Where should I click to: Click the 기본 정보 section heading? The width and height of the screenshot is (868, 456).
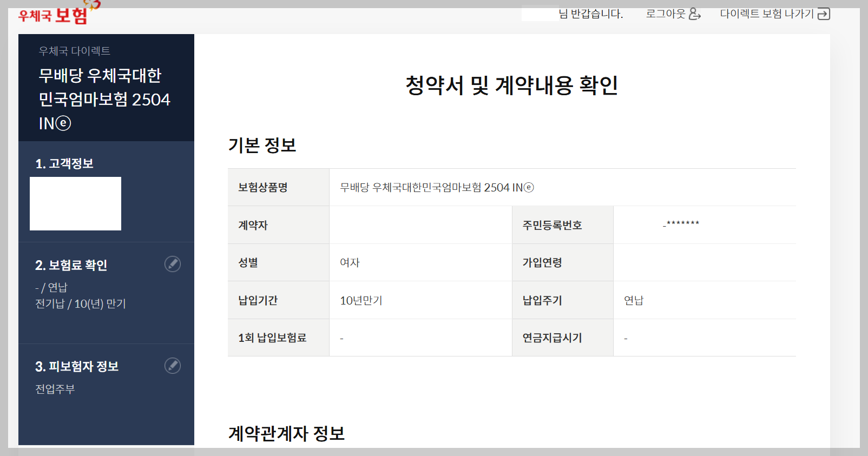(262, 145)
